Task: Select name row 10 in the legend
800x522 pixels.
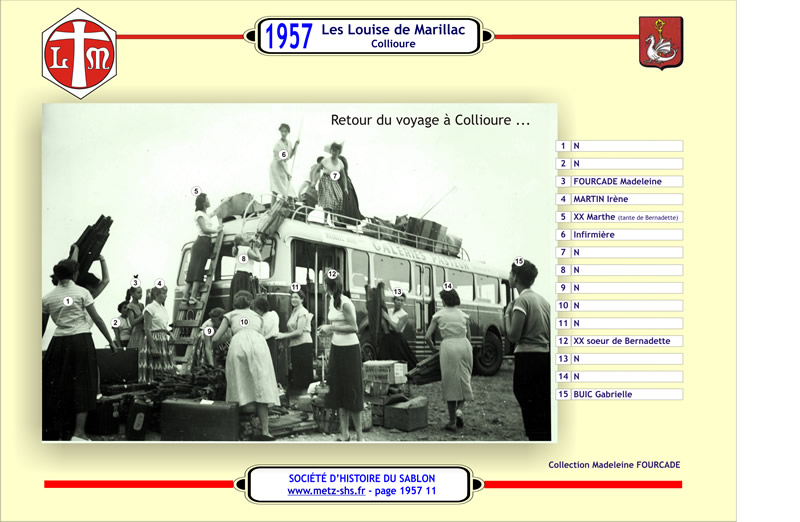Action: point(619,306)
